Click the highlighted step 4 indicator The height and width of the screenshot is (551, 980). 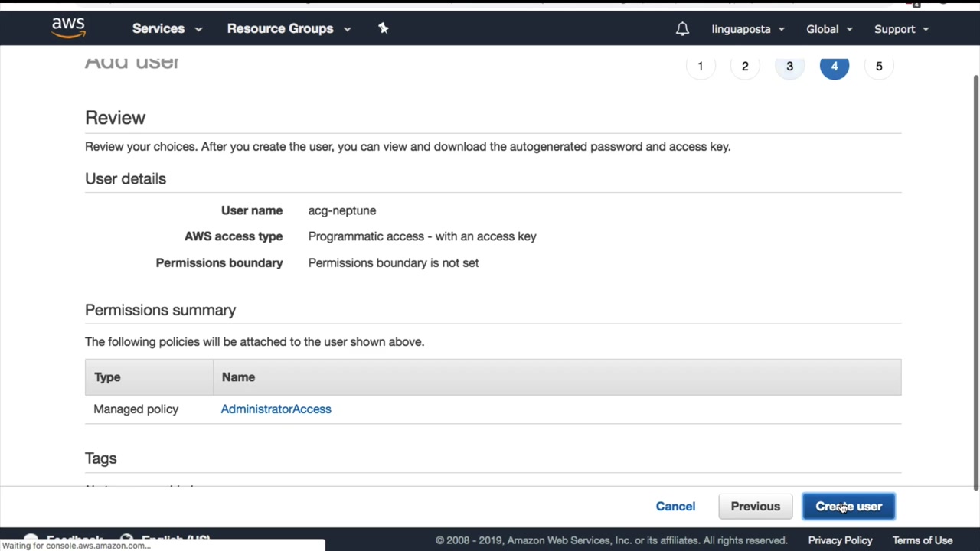(x=835, y=67)
